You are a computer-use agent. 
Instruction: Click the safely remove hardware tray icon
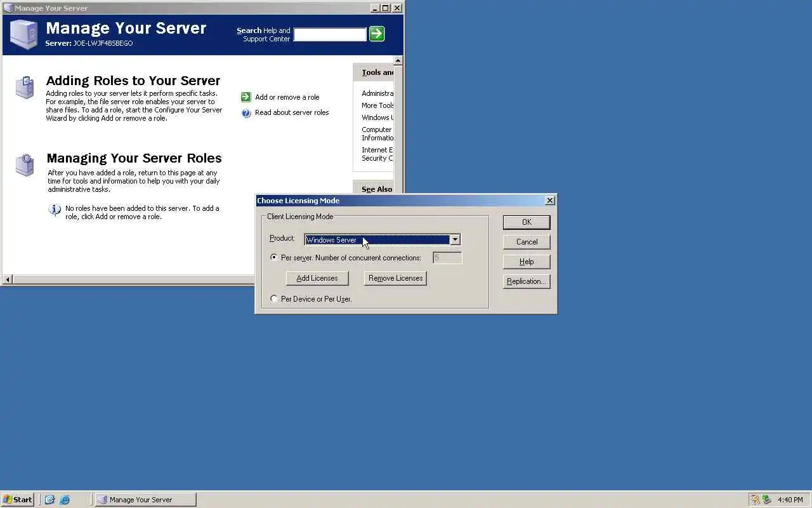pos(766,500)
